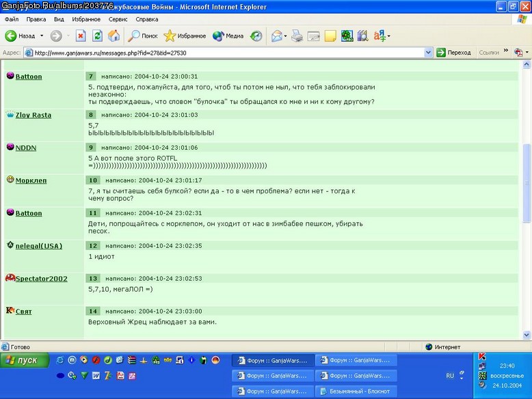Click timestamp 2004-10-24 23:02:35
Screen dimensions: 532x399
point(170,246)
